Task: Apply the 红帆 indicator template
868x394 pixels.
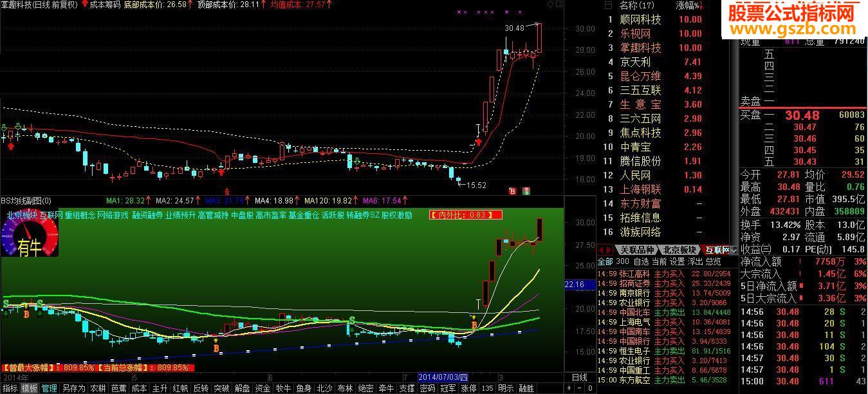Action: [180, 389]
